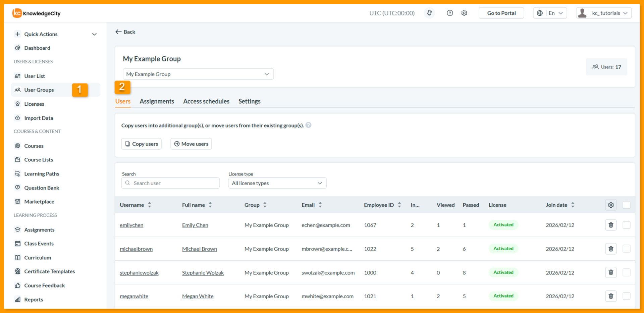Viewport: 644px width, 313px height.
Task: Open the Access schedules tab
Action: [x=206, y=101]
